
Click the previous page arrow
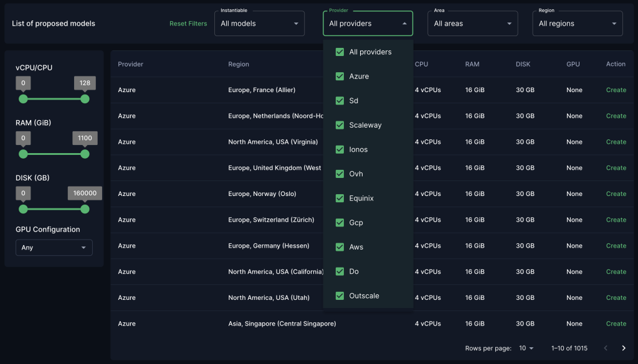[605, 348]
